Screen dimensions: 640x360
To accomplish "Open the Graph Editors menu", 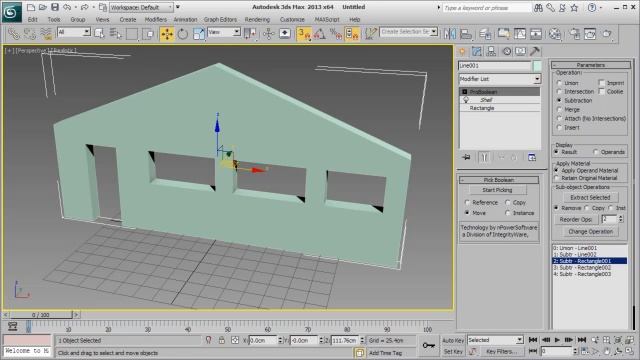I will (x=220, y=19).
